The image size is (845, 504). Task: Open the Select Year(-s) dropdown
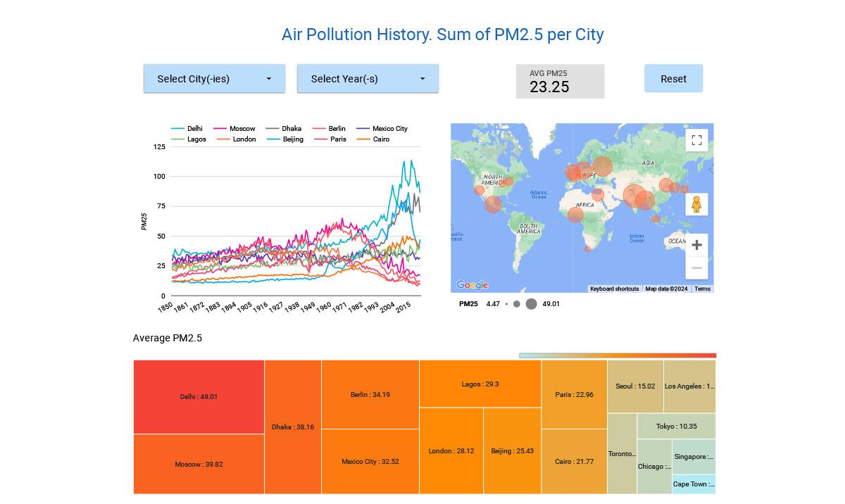(368, 79)
